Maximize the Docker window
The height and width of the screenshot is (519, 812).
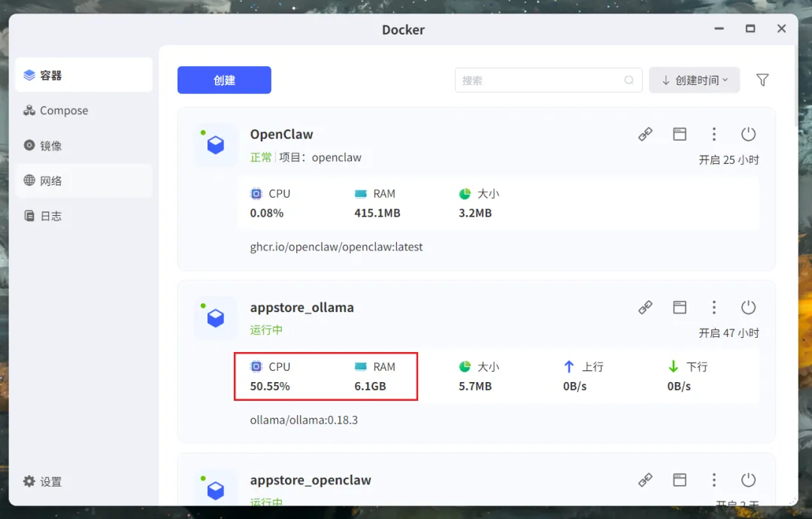tap(750, 29)
